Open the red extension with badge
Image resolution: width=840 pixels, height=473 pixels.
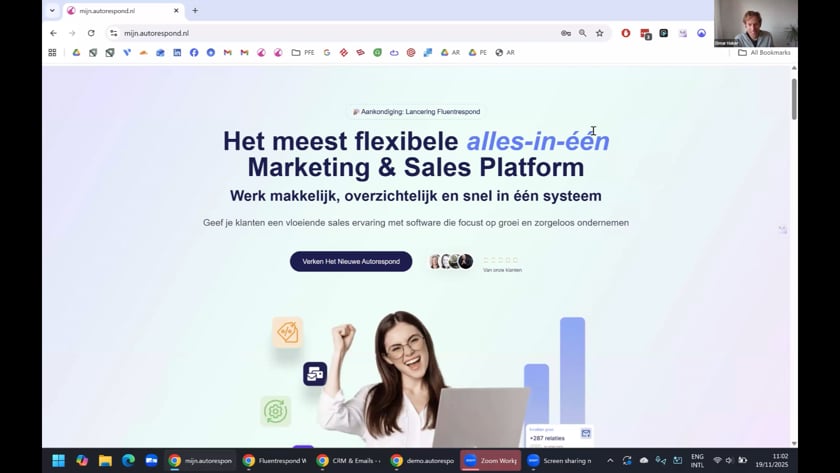pos(646,34)
